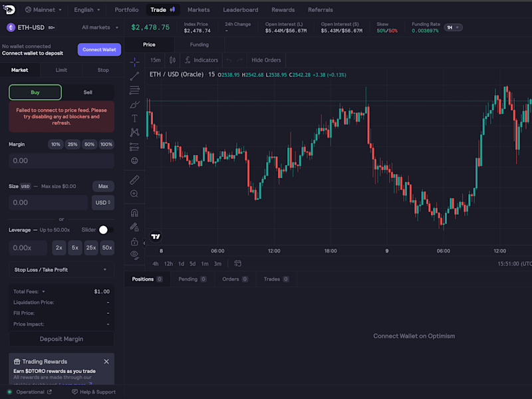Expand the All markets dropdown

pos(100,27)
